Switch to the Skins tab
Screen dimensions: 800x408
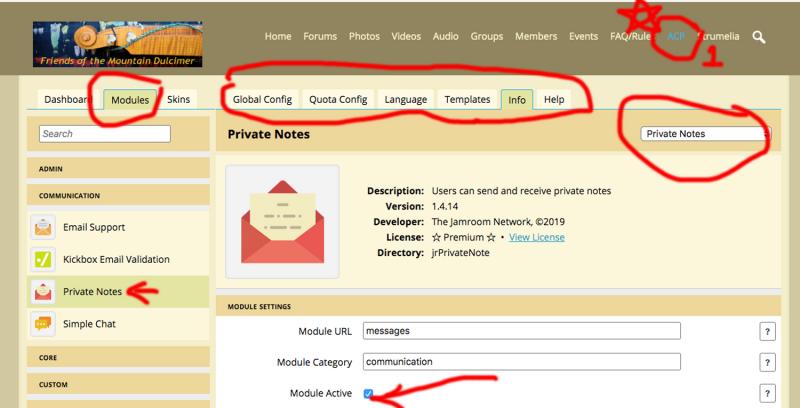click(178, 99)
